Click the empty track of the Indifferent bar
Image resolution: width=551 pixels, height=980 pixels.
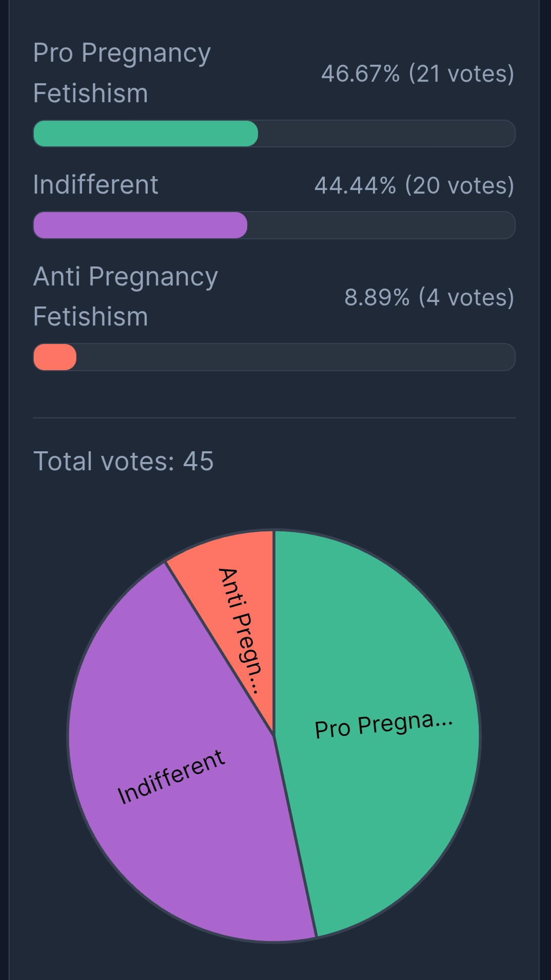tap(381, 225)
